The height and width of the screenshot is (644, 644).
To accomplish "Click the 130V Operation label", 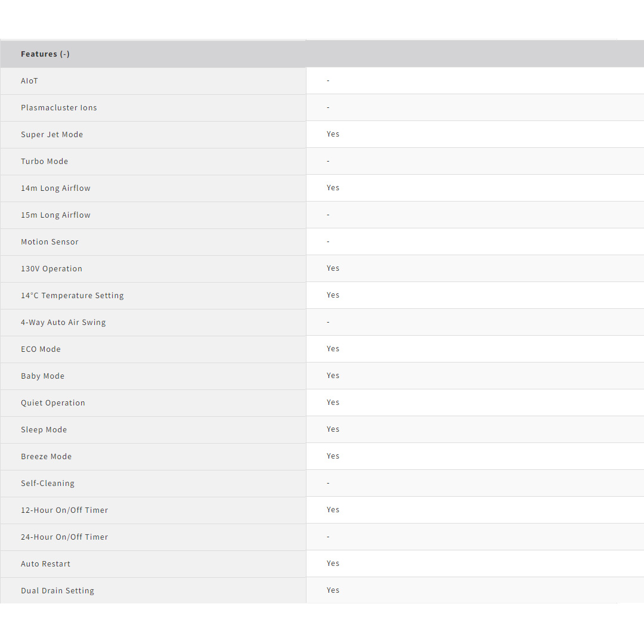I will [x=52, y=269].
